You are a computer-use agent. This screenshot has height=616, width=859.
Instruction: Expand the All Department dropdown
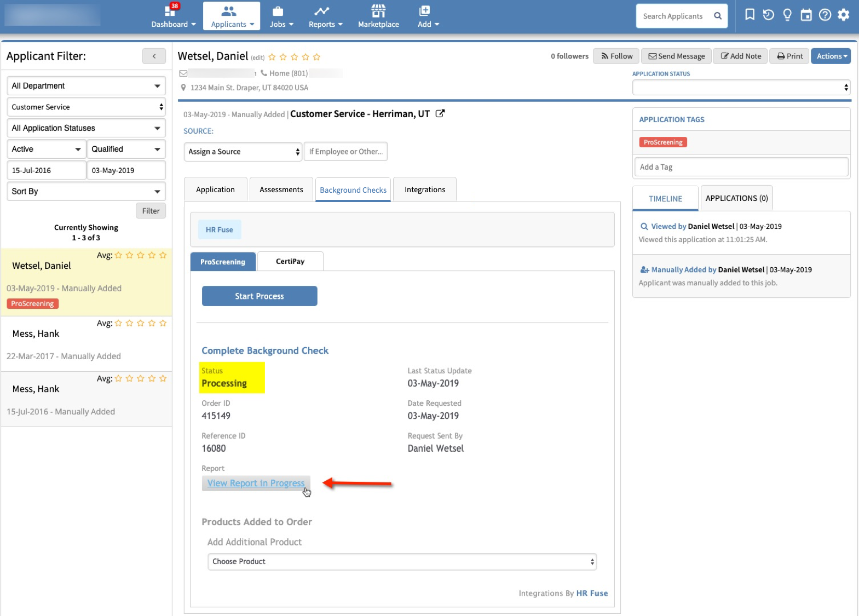point(86,86)
